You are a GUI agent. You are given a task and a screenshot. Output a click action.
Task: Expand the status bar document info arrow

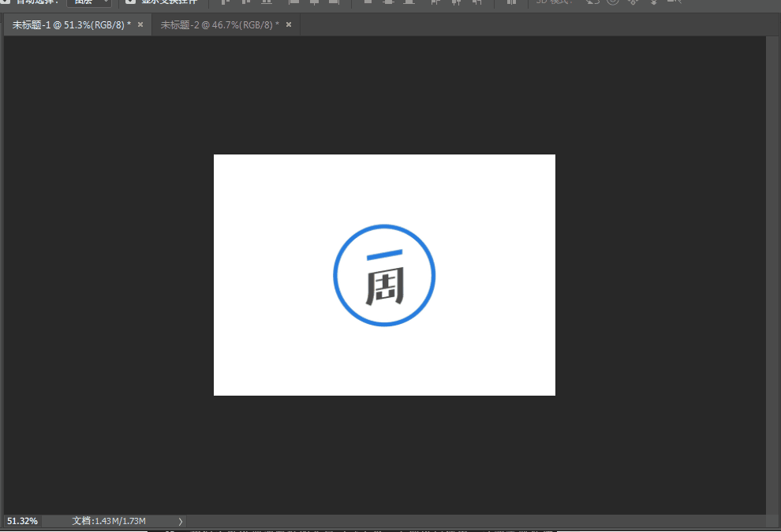click(180, 521)
